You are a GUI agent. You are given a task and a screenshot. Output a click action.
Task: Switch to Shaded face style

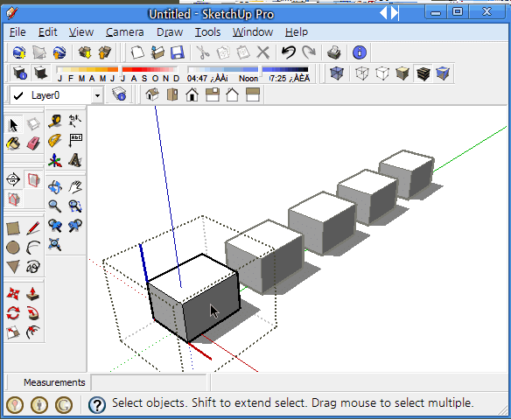tap(402, 73)
